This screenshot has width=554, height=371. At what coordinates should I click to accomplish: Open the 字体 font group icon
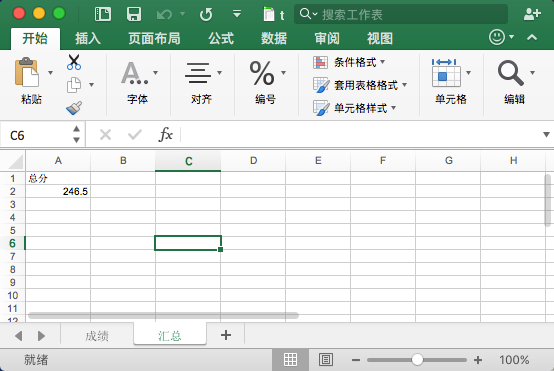[135, 73]
